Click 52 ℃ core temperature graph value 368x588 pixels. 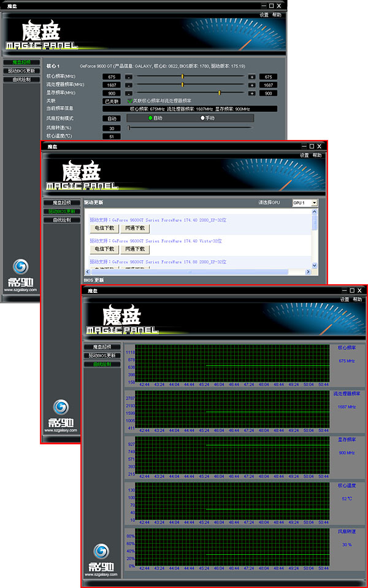pos(347,499)
